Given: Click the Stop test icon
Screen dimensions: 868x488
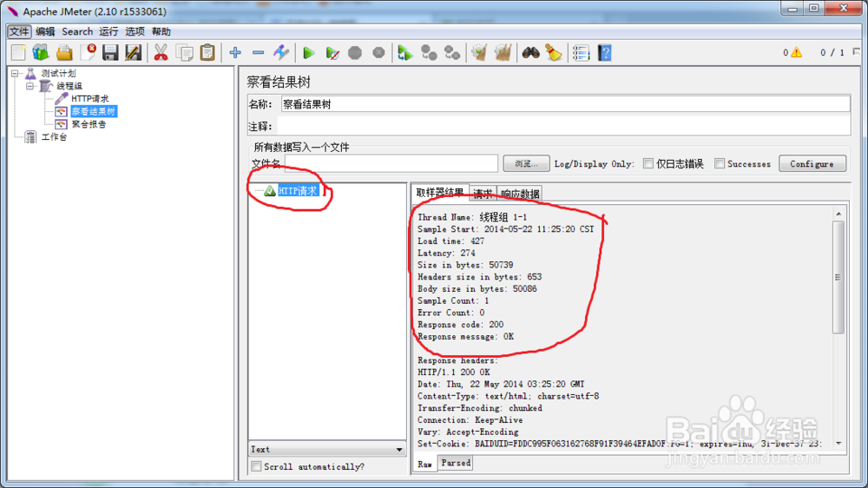Looking at the screenshot, I should tap(355, 53).
